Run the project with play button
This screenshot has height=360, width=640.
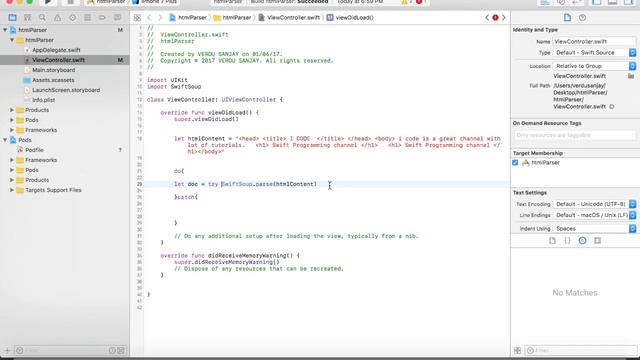(48, 2)
